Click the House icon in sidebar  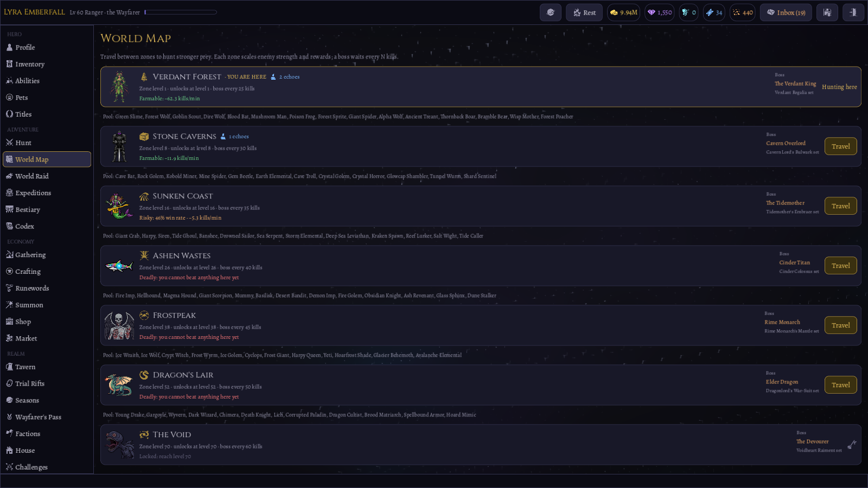[x=9, y=451]
